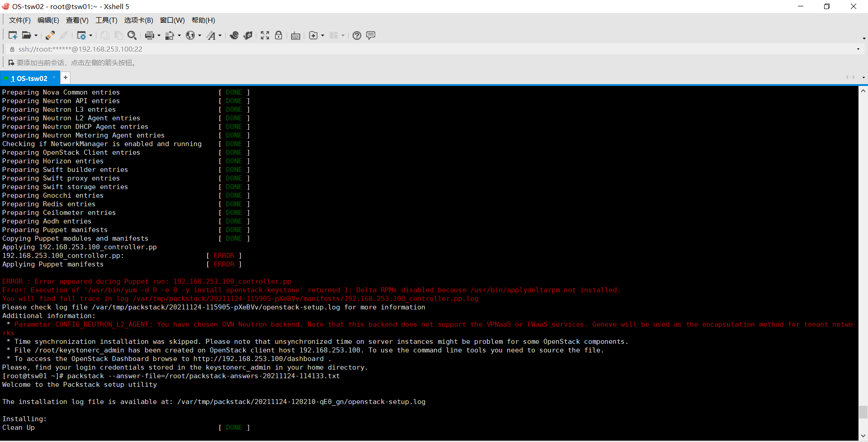Expand the globe encoding dropdown arrow

(x=200, y=36)
